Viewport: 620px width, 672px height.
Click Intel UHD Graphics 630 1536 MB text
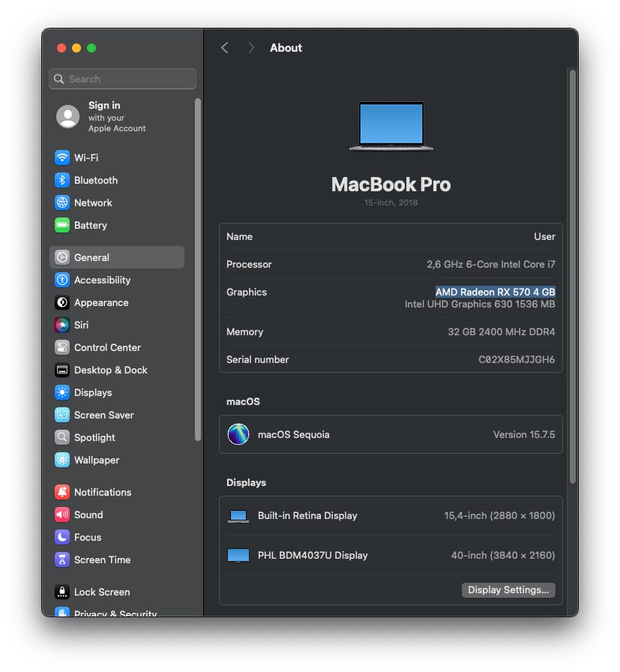tap(480, 304)
